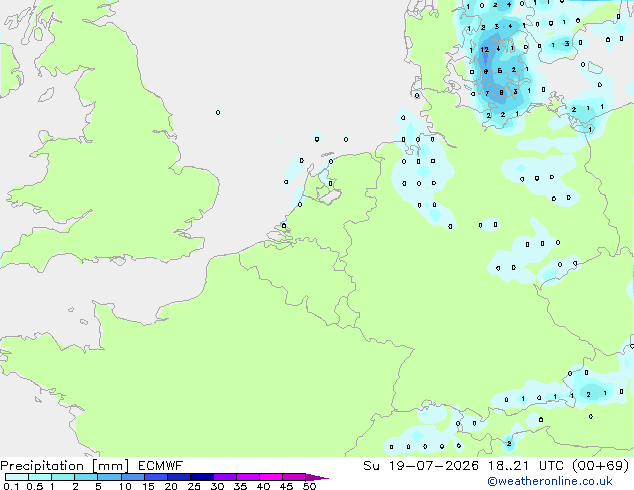Click the legend label "15"
The height and width of the screenshot is (490, 634).
pyautogui.click(x=148, y=486)
